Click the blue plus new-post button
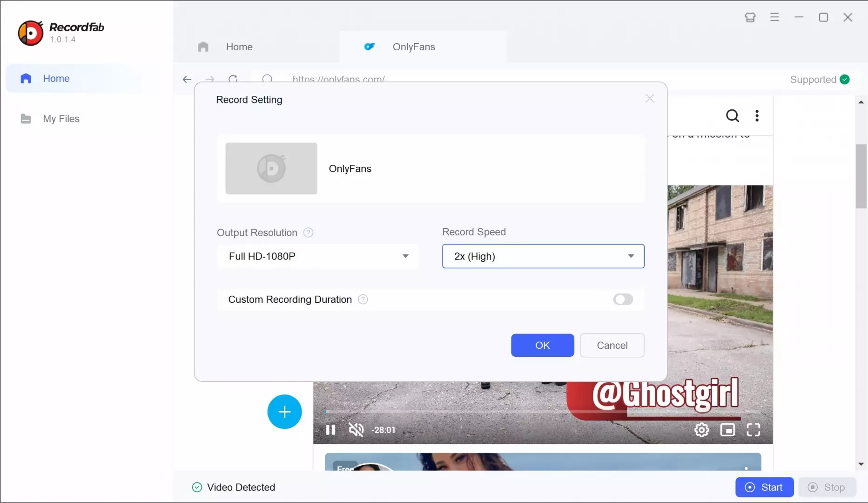 pyautogui.click(x=284, y=412)
